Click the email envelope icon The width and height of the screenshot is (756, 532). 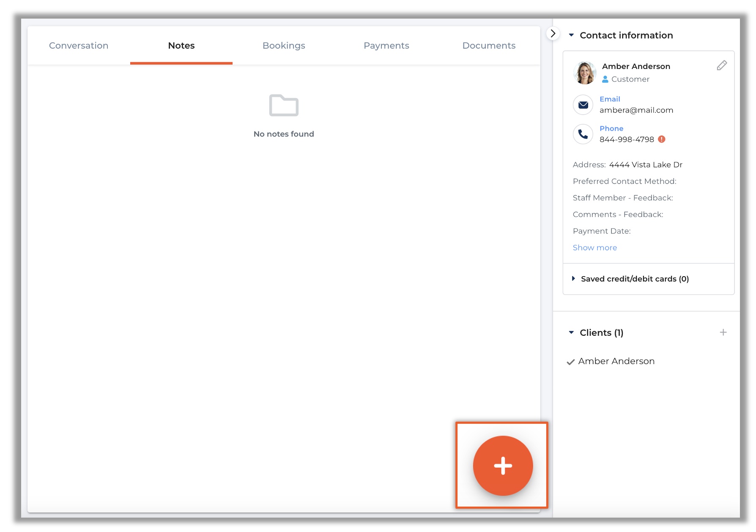[583, 104]
